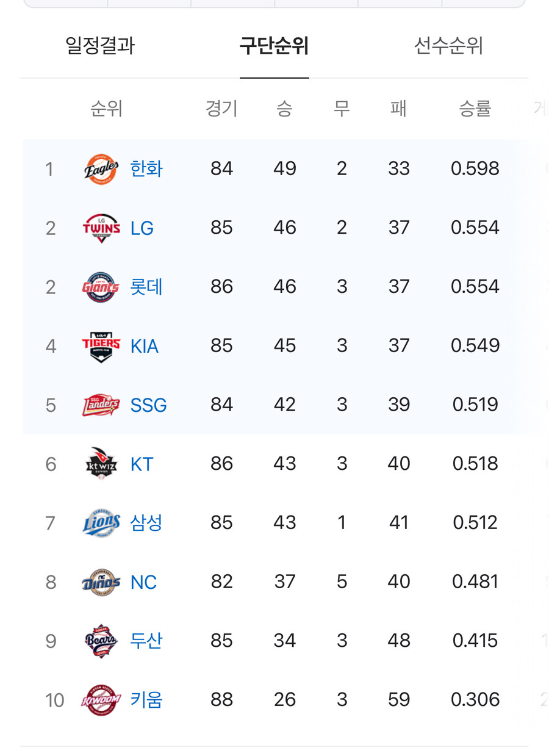Screen dimensions: 549x756
Task: Click the Kiwoom Heroes team logo
Action: [x=101, y=700]
